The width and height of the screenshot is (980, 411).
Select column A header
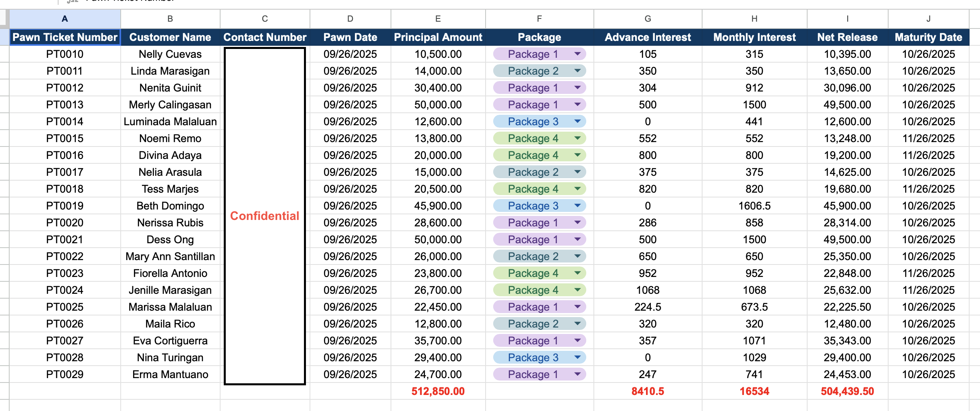tap(65, 18)
